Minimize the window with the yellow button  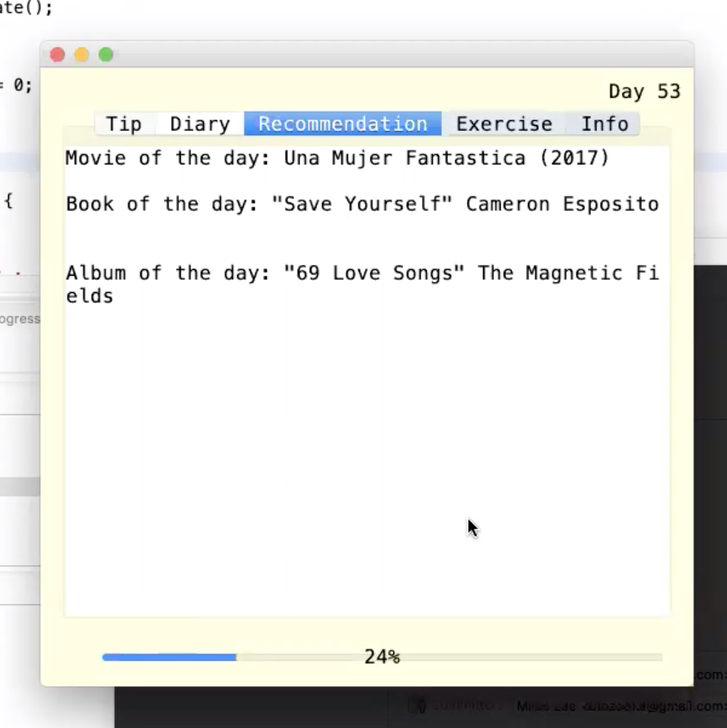click(82, 55)
